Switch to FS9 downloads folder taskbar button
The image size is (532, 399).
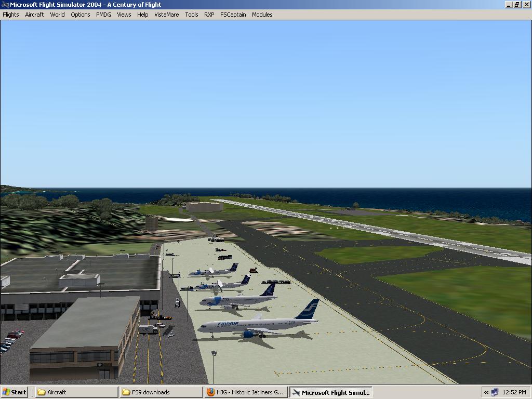(x=161, y=392)
